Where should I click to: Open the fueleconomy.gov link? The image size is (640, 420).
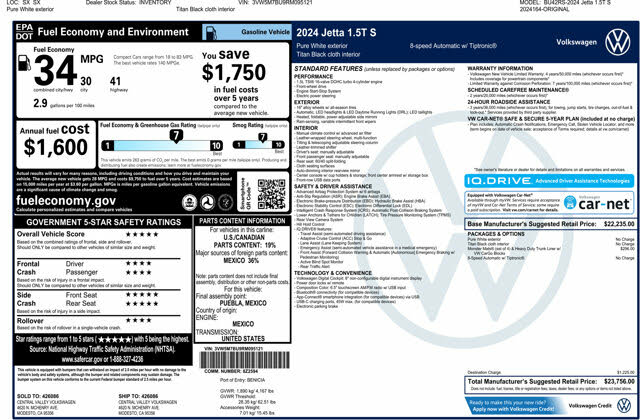click(65, 200)
